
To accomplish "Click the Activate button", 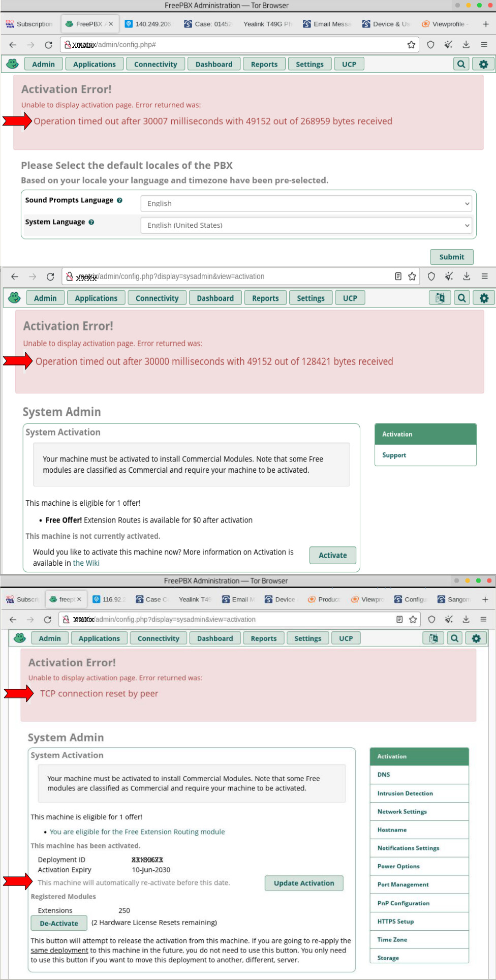I will 333,555.
